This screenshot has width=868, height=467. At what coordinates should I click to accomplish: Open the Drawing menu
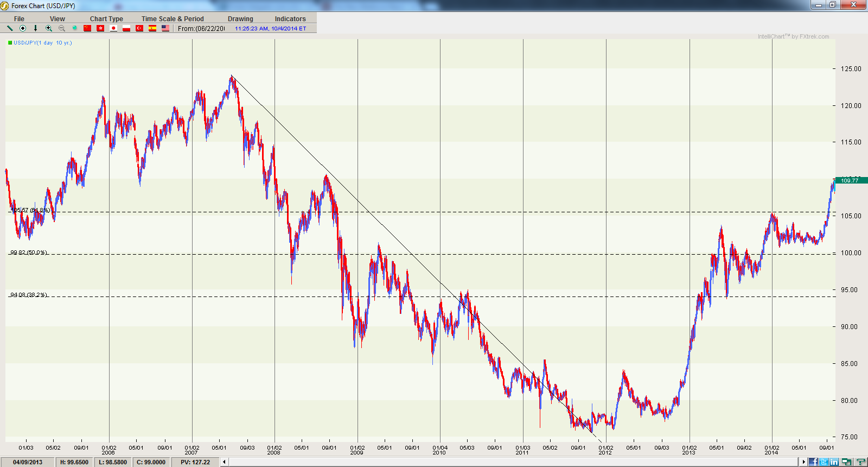240,18
